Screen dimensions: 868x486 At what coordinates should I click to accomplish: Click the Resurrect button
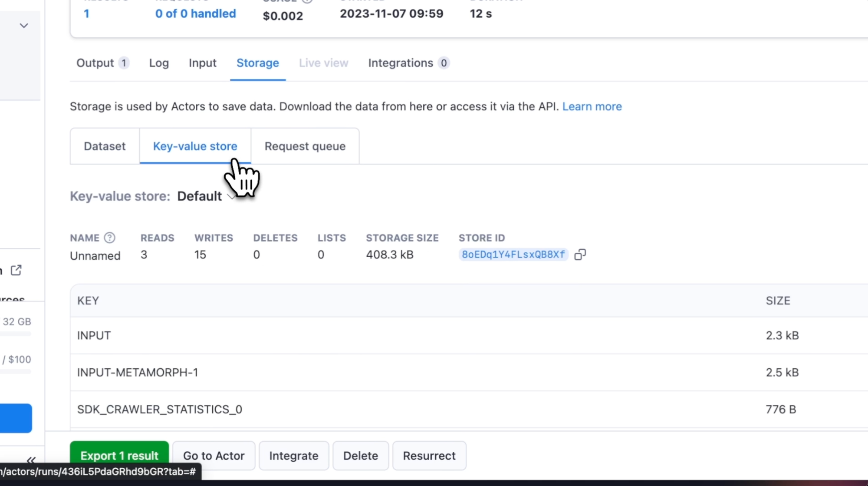click(429, 456)
